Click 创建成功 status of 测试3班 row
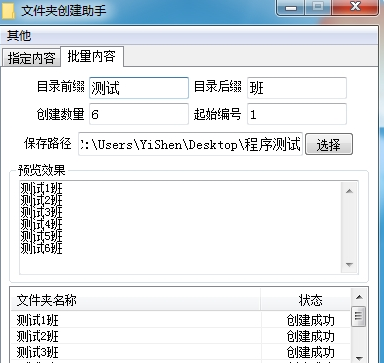This screenshot has height=363, width=384. (310, 352)
